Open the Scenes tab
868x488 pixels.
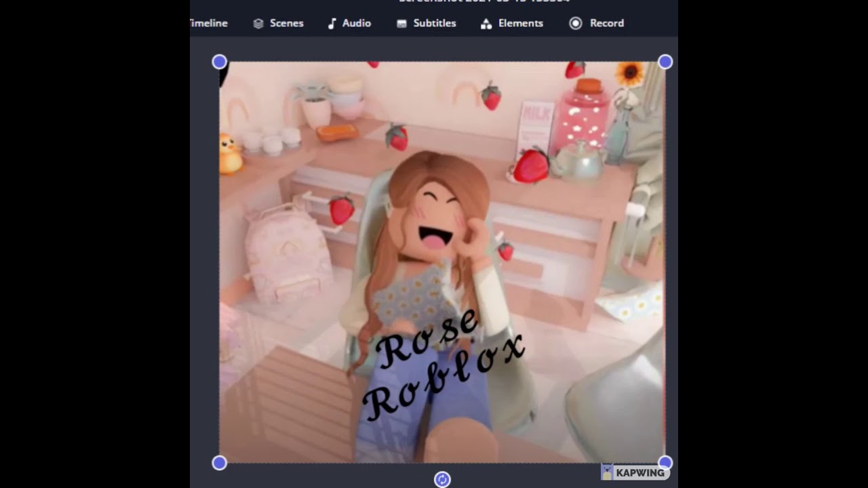pyautogui.click(x=278, y=23)
